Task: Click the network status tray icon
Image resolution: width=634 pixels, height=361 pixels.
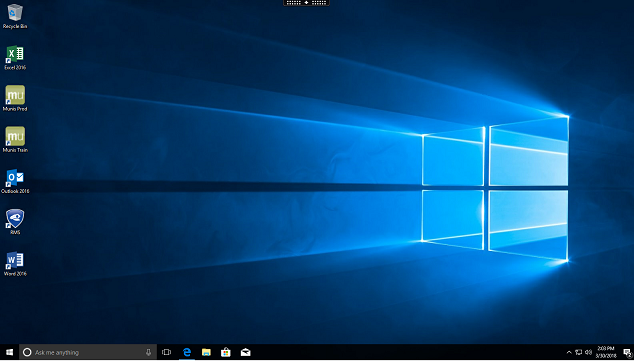Action: coord(579,352)
